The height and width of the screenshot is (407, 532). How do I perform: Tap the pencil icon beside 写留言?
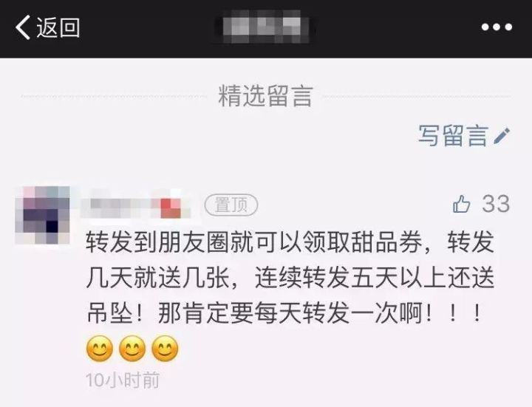click(x=502, y=136)
